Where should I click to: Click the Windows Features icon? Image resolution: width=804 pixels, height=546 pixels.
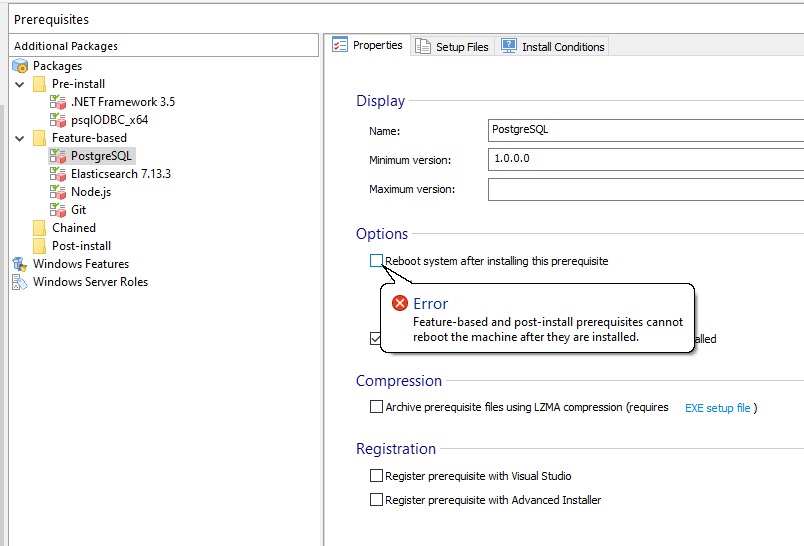pos(19,264)
